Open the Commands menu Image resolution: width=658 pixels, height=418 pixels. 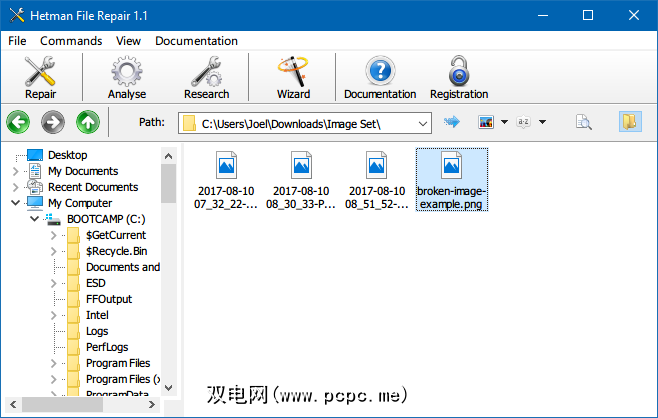pyautogui.click(x=71, y=41)
